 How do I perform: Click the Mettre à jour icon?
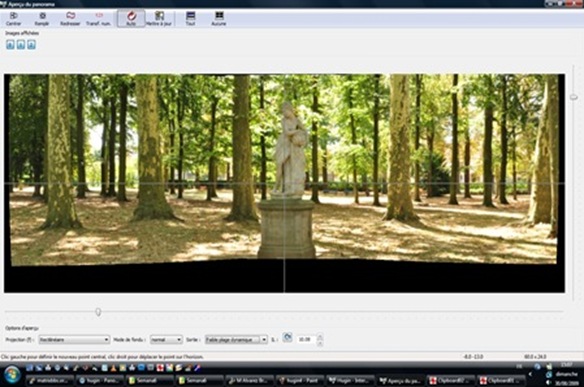point(159,18)
